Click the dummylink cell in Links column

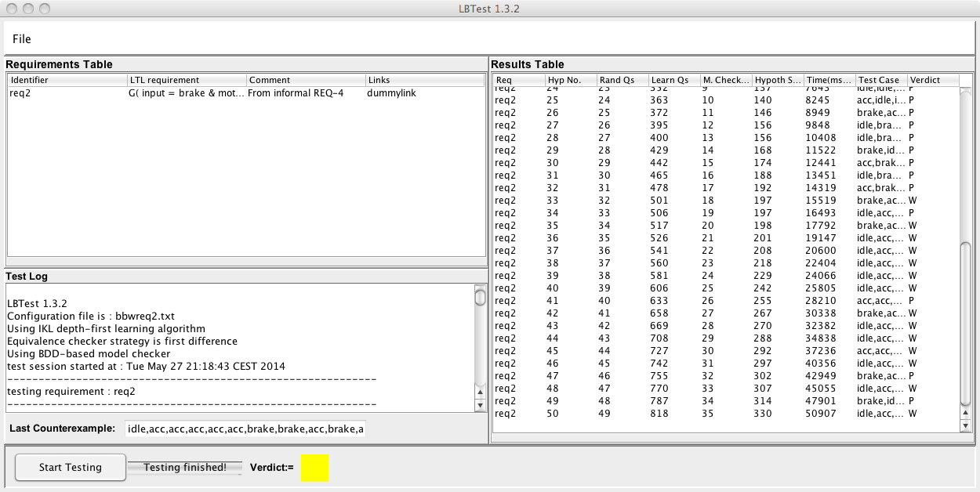click(x=392, y=93)
